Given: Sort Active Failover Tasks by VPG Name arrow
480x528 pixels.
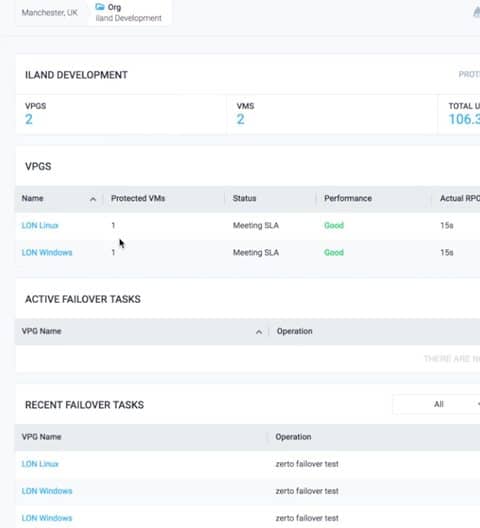Looking at the screenshot, I should (x=259, y=332).
